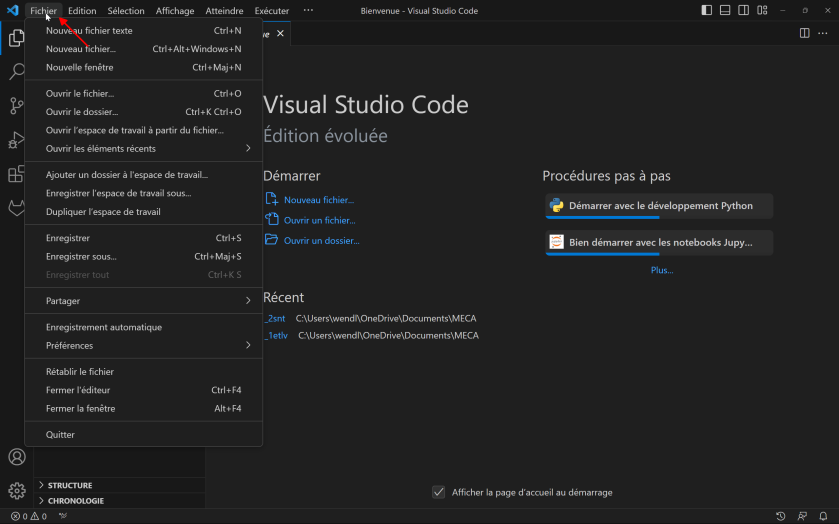Open the Sélection menu
The height and width of the screenshot is (524, 839).
[x=126, y=10]
